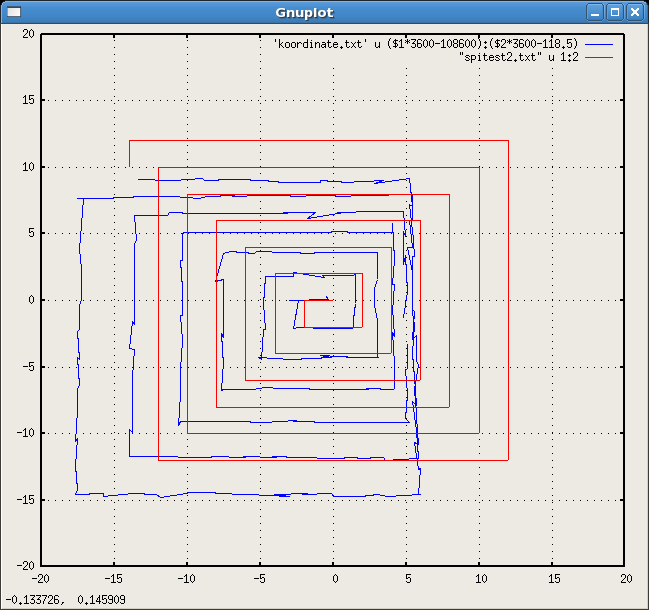Click the "spitest2.txt" u 1:2 legend entry

(x=518, y=57)
